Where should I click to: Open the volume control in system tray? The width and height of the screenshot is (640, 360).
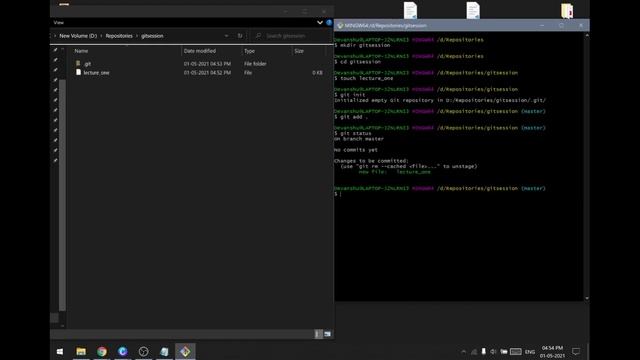tap(493, 352)
